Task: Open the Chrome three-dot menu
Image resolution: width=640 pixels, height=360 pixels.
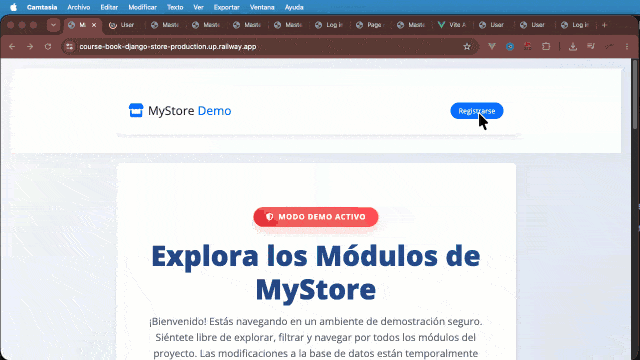Action: [627, 47]
